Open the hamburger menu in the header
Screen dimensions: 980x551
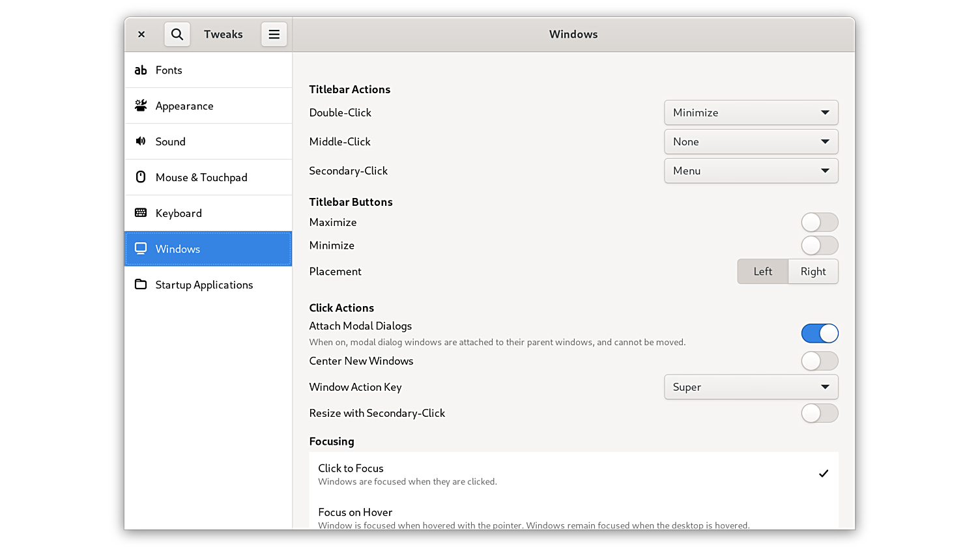(x=274, y=35)
